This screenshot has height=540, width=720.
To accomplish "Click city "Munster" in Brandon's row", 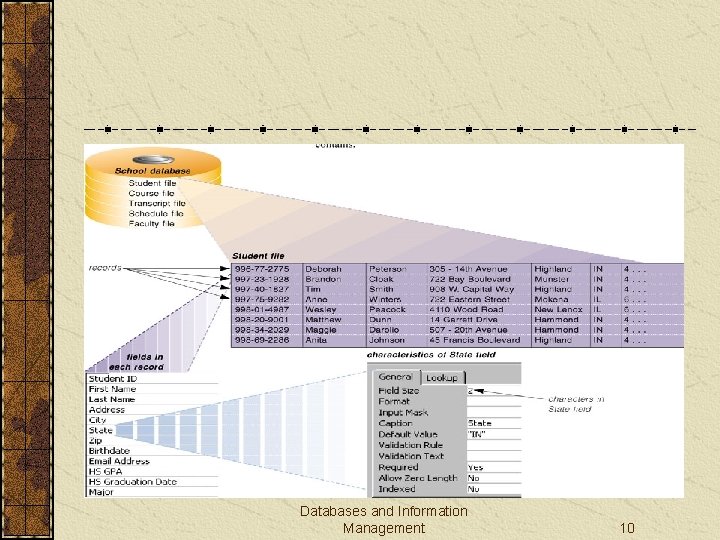I will (552, 279).
